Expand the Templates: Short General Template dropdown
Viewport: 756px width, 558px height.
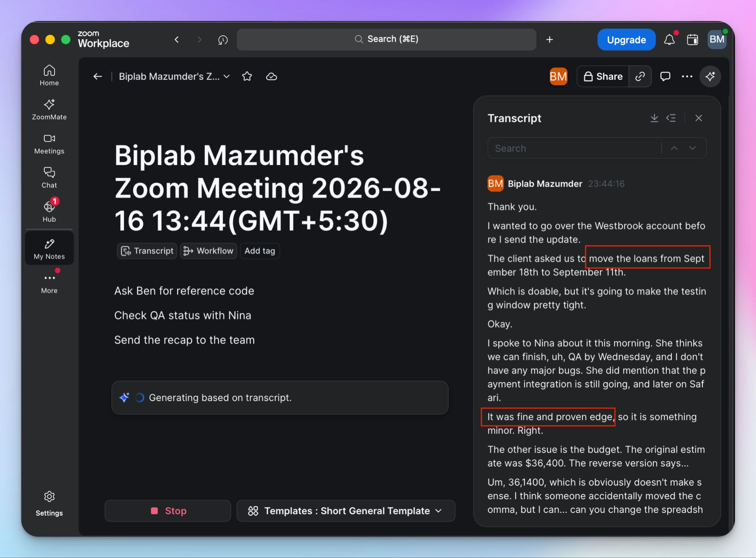tap(346, 511)
